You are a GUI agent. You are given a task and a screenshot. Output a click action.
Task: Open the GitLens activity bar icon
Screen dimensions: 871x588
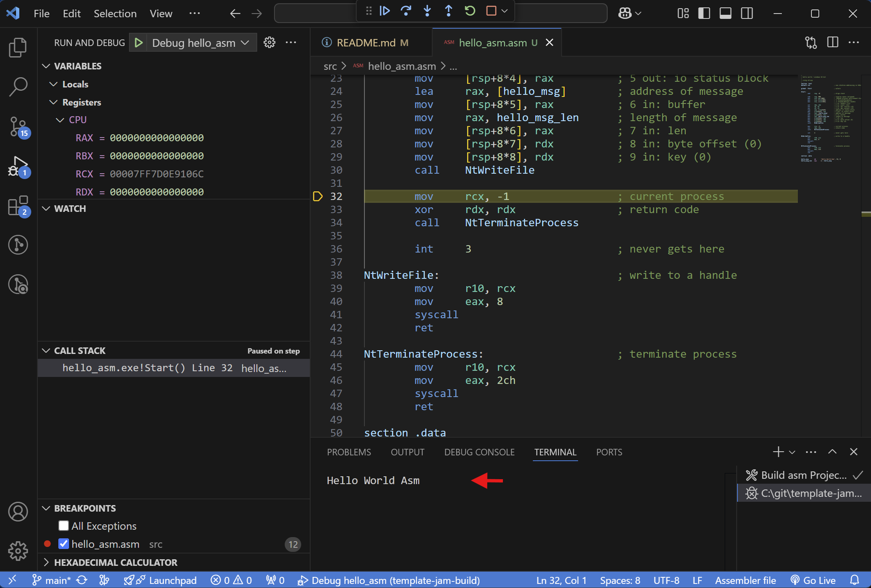pos(18,245)
